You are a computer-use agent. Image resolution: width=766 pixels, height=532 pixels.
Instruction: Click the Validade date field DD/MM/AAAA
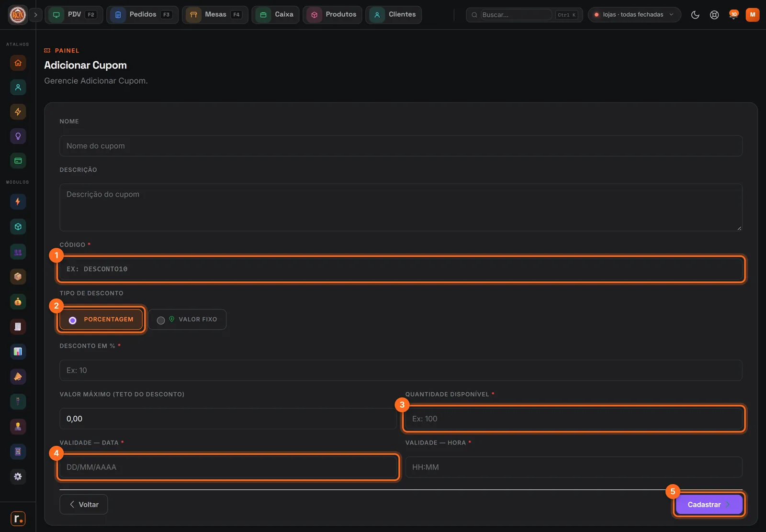point(228,467)
